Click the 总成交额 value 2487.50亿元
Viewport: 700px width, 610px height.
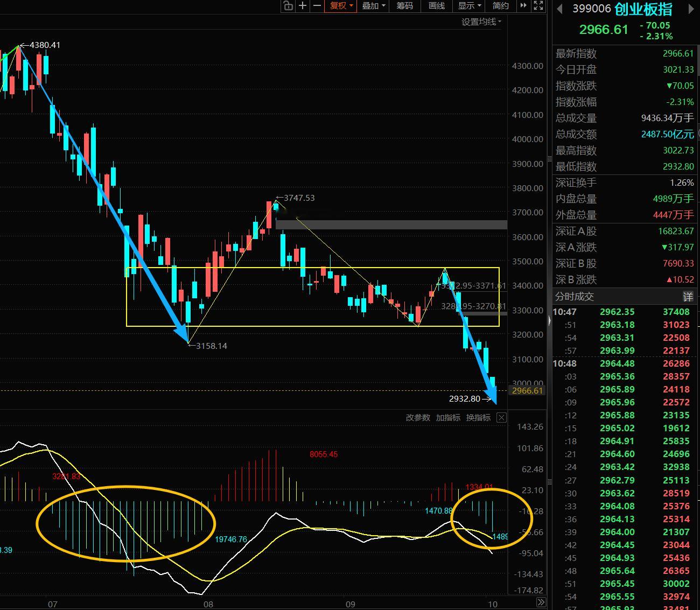click(667, 135)
